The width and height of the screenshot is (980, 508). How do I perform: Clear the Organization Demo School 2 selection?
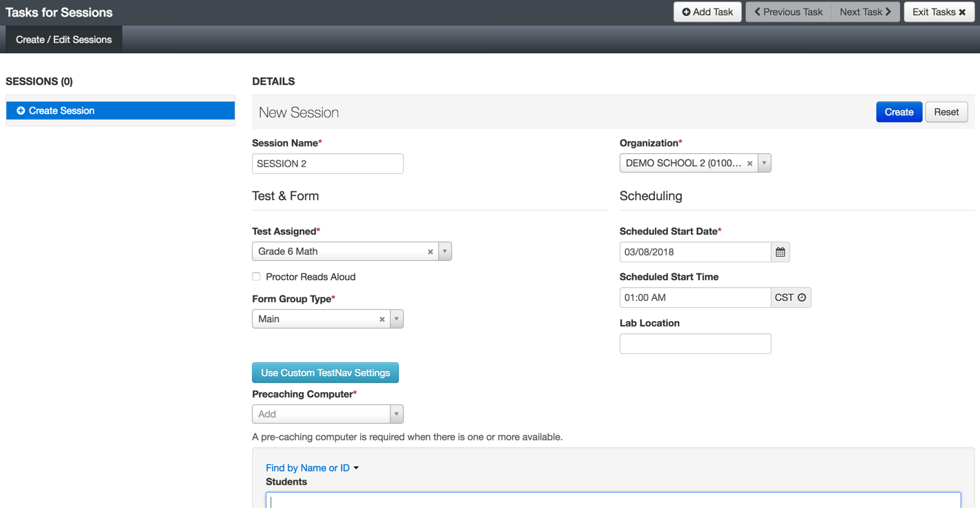click(749, 164)
